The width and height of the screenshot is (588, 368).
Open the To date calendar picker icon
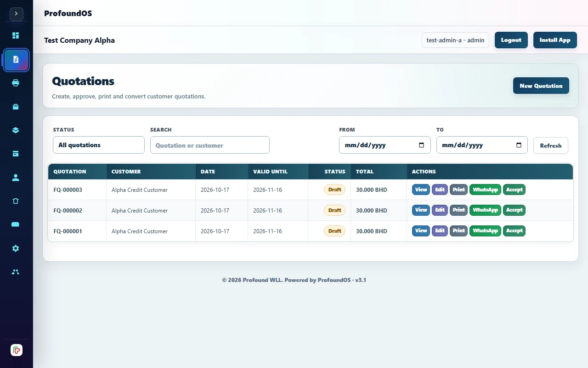tap(519, 145)
